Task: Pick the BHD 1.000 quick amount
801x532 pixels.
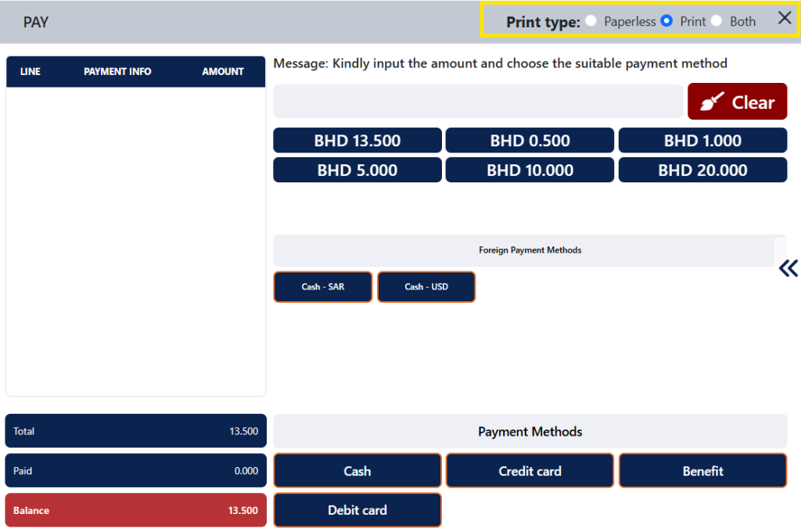Action: (x=702, y=141)
